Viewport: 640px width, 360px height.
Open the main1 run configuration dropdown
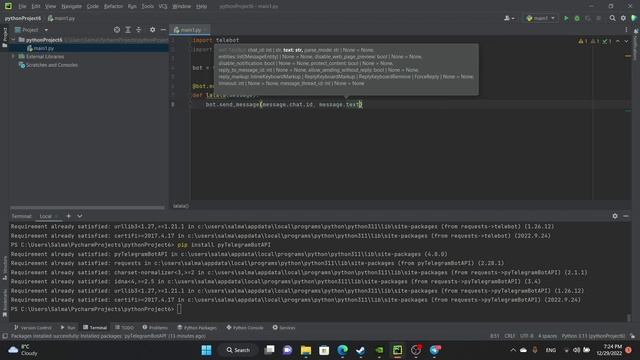point(541,18)
